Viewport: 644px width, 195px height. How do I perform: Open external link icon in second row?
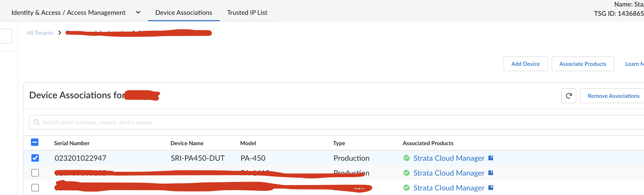[491, 173]
